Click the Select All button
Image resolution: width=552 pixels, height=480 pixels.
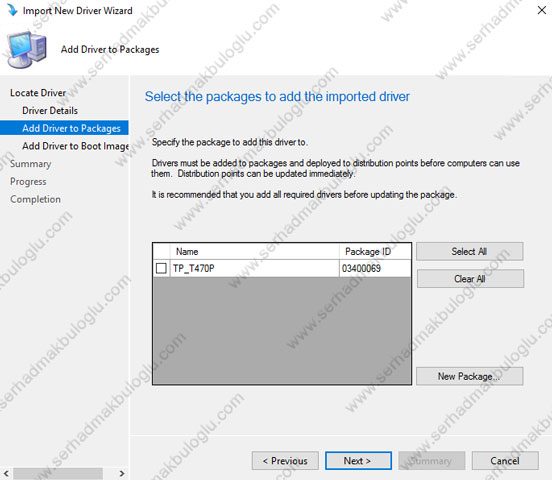[x=470, y=251]
